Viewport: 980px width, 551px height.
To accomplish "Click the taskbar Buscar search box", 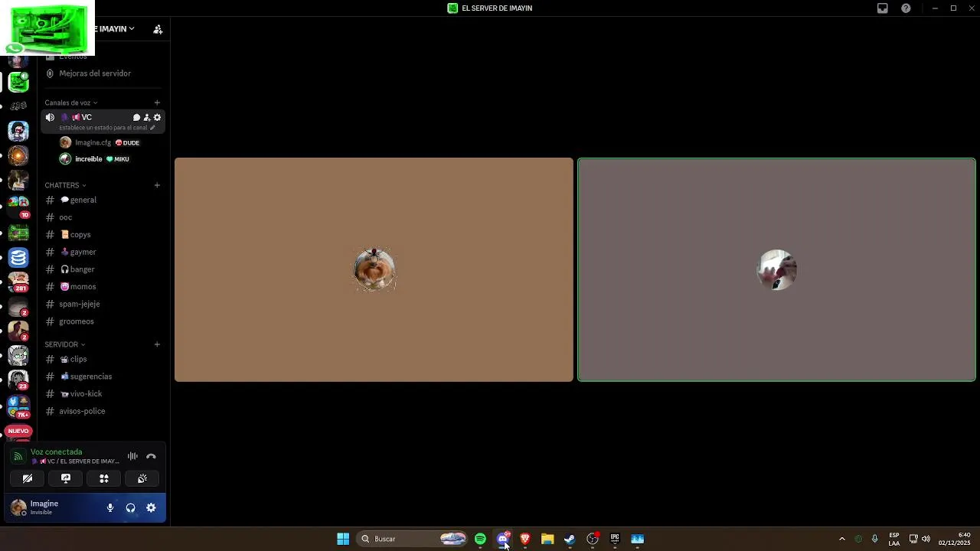I will coord(412,539).
